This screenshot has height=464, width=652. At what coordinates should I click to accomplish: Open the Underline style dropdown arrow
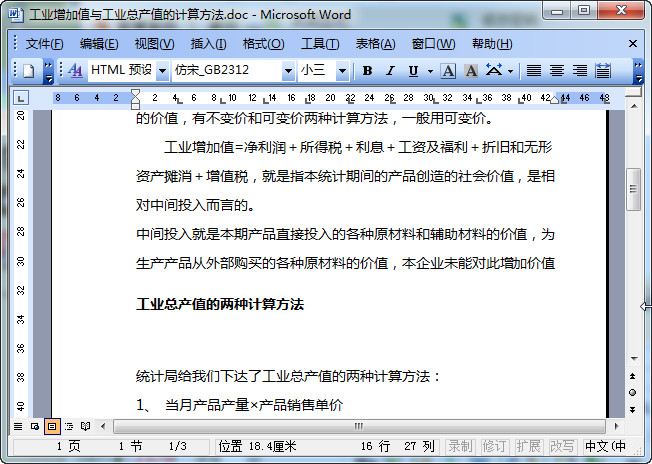click(430, 72)
